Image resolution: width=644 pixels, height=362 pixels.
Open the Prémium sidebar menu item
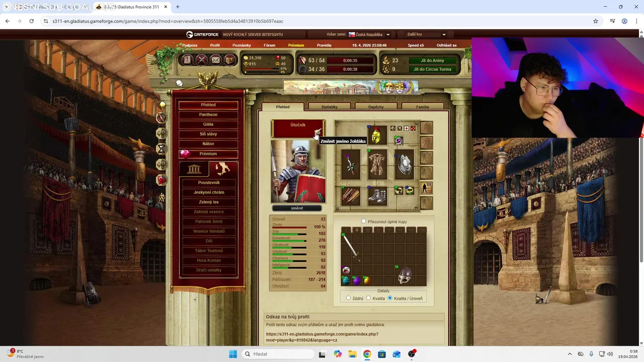click(208, 154)
